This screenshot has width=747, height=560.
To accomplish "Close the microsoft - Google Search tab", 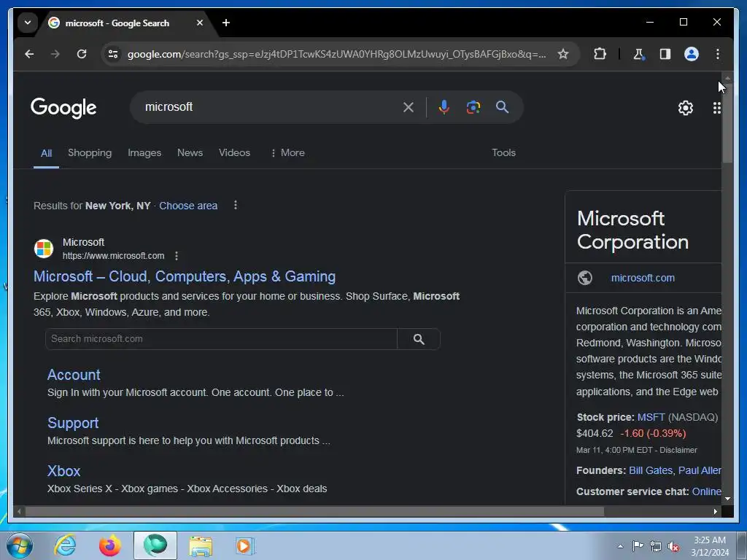I will [200, 23].
